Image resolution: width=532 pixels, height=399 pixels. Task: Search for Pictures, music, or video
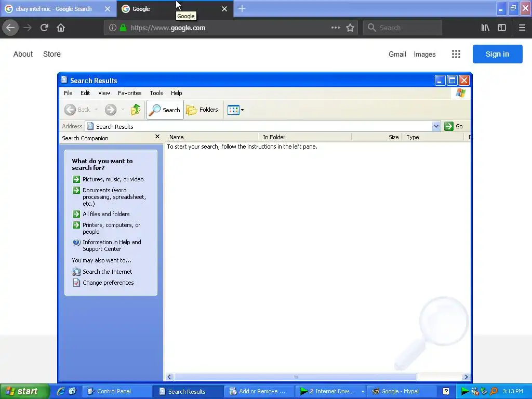point(113,179)
